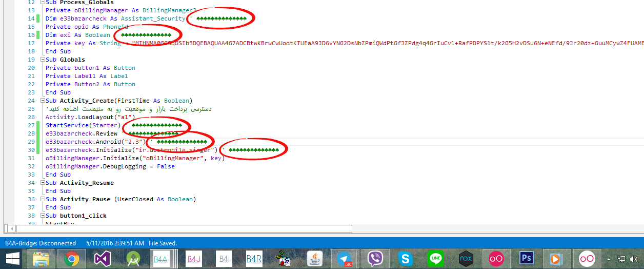Image resolution: width=644 pixels, height=269 pixels.
Task: Collapse the Sub Globals code block
Action: [43, 60]
